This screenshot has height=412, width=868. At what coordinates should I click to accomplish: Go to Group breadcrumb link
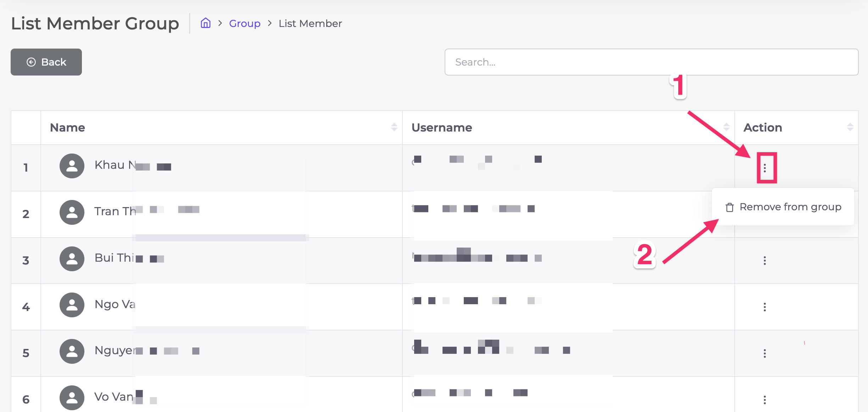point(245,23)
